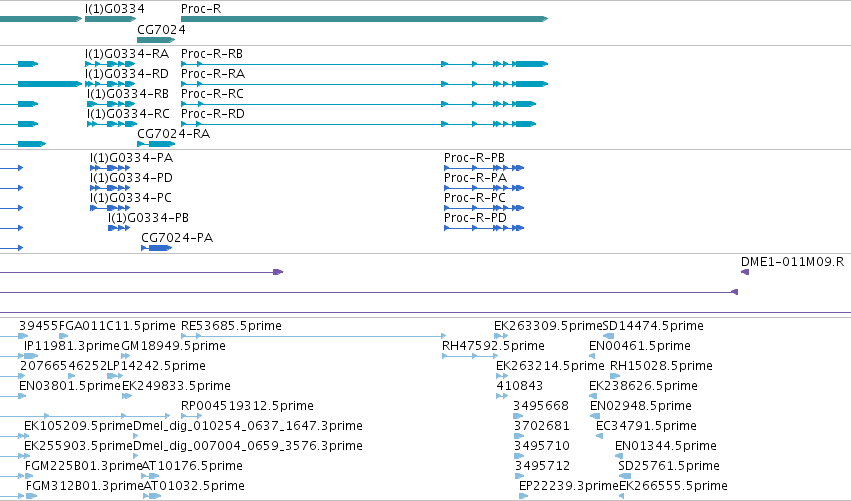Select the RH47592.5prime EST label
851x501 pixels.
[x=493, y=346]
